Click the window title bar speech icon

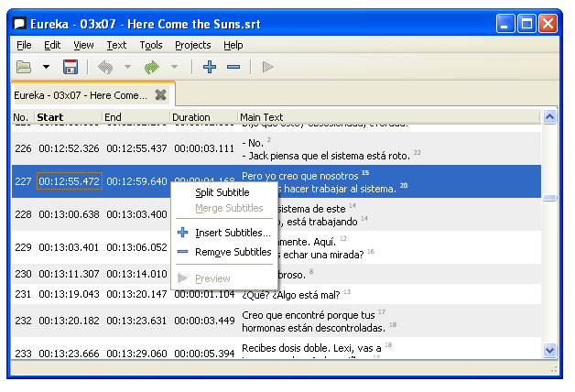[x=19, y=24]
